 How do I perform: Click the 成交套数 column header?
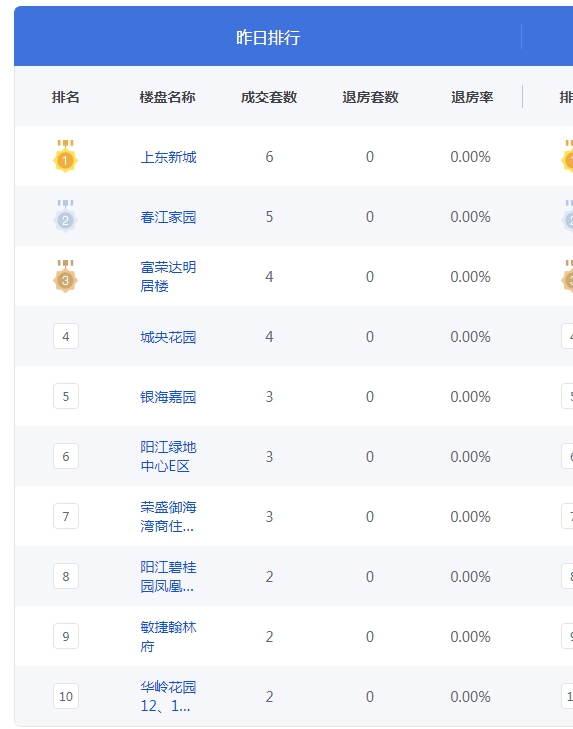coord(269,97)
